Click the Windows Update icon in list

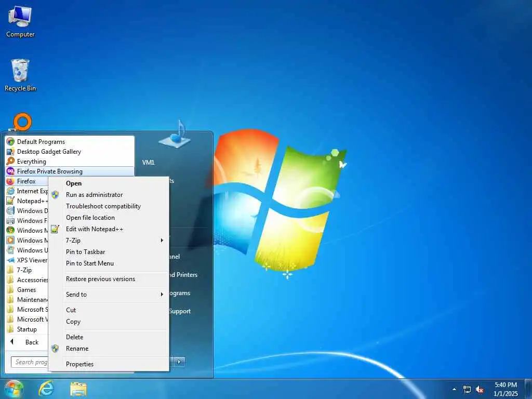coord(10,250)
